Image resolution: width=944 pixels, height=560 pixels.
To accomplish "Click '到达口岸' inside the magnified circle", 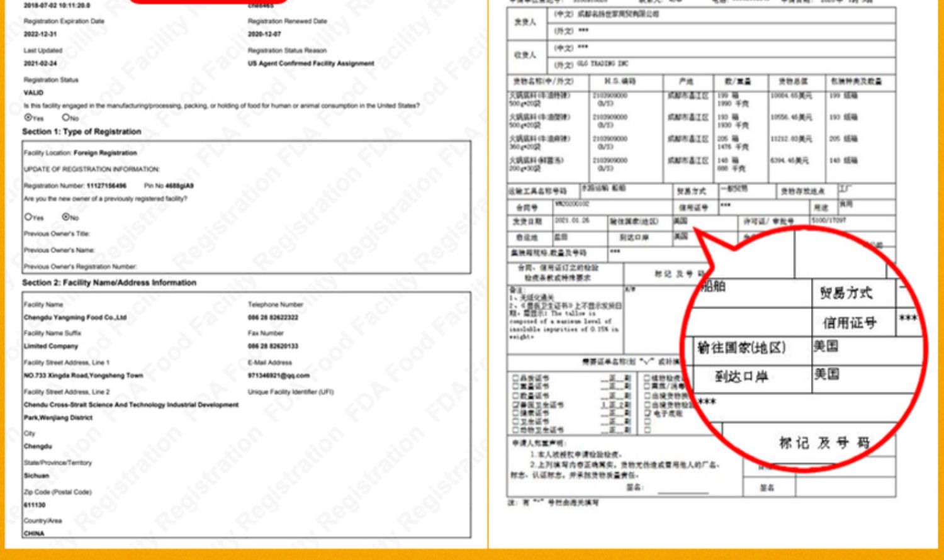I will pos(741,377).
